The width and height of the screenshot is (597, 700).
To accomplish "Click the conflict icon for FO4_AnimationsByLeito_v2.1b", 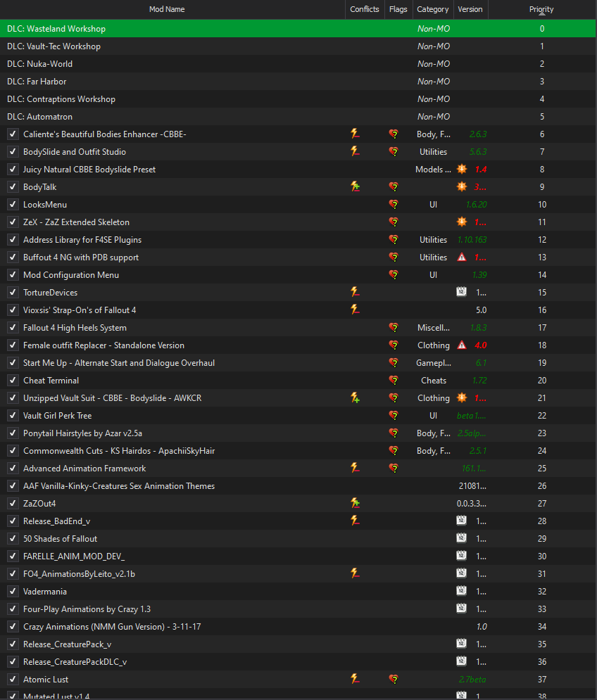I will coord(355,573).
